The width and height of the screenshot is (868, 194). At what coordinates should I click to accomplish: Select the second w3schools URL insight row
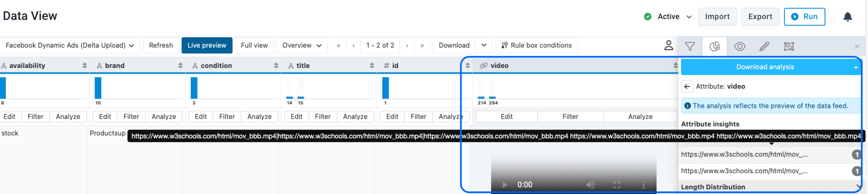point(771,171)
